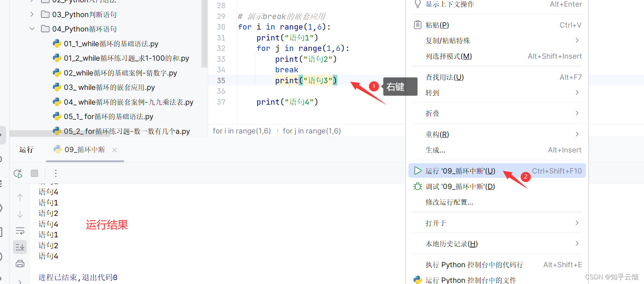Open 05_1_ for循环的基础语法.py
The height and width of the screenshot is (284, 644).
[109, 117]
